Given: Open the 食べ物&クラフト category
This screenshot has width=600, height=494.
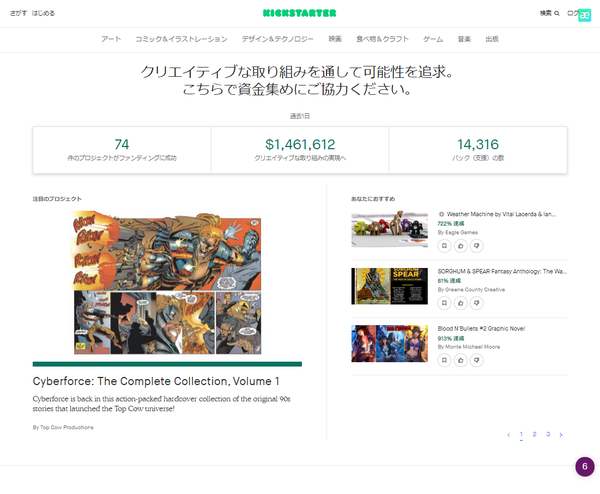Looking at the screenshot, I should tap(382, 39).
